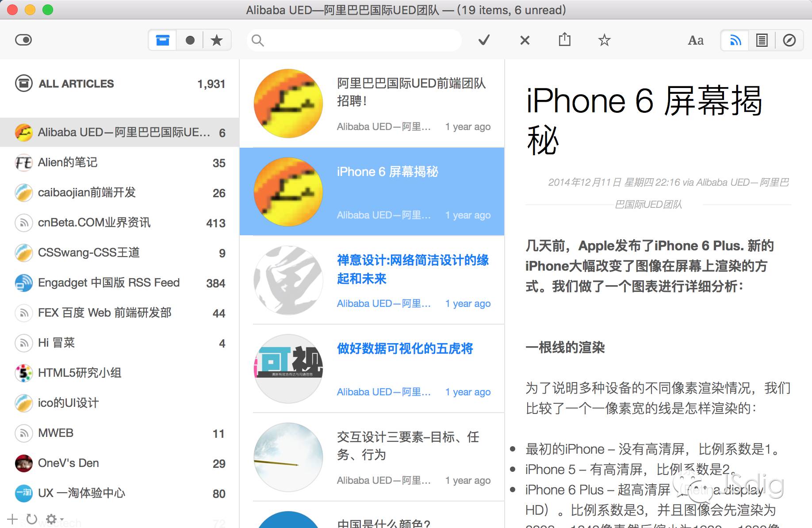This screenshot has height=528, width=812.
Task: Open the HTML5研究小组 feed
Action: tap(119, 373)
